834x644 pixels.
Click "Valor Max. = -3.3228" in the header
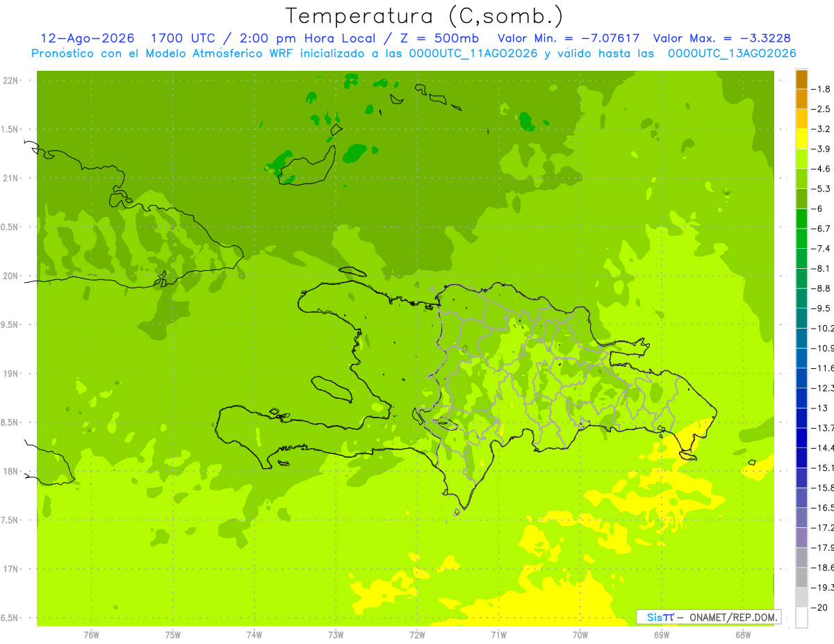pos(722,38)
